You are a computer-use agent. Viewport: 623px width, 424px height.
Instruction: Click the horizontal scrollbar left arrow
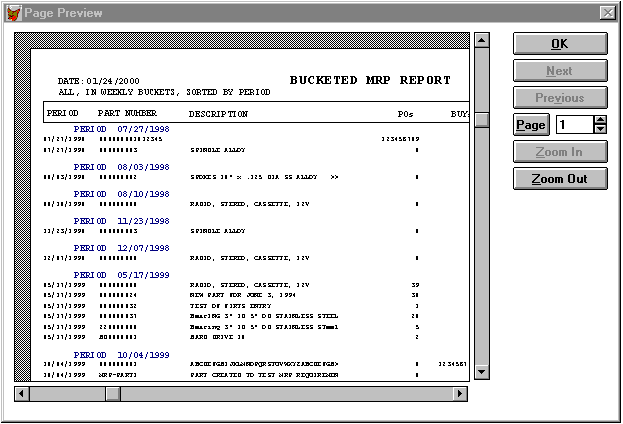point(22,394)
